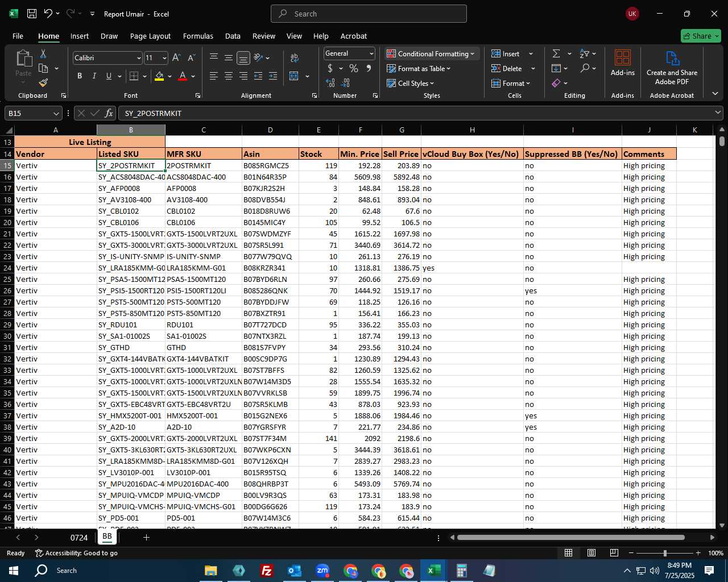
Task: Toggle Align Left for cell text
Action: [x=214, y=76]
